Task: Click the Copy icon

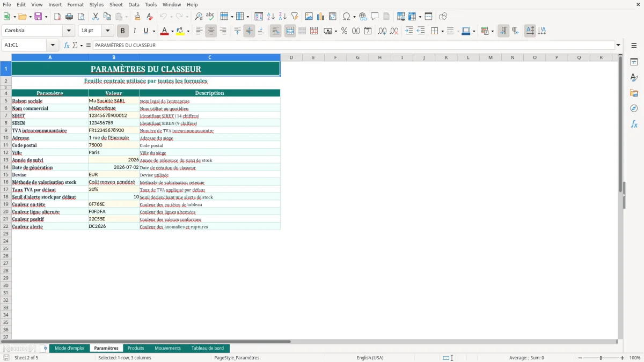Action: point(107,17)
